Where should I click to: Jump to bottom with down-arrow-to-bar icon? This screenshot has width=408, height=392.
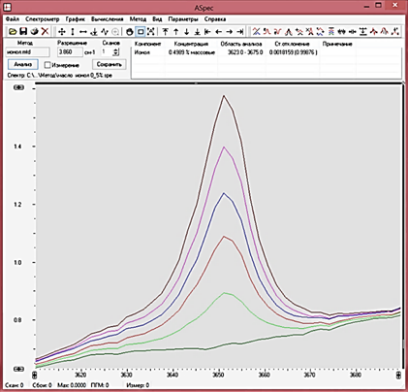pos(197,32)
